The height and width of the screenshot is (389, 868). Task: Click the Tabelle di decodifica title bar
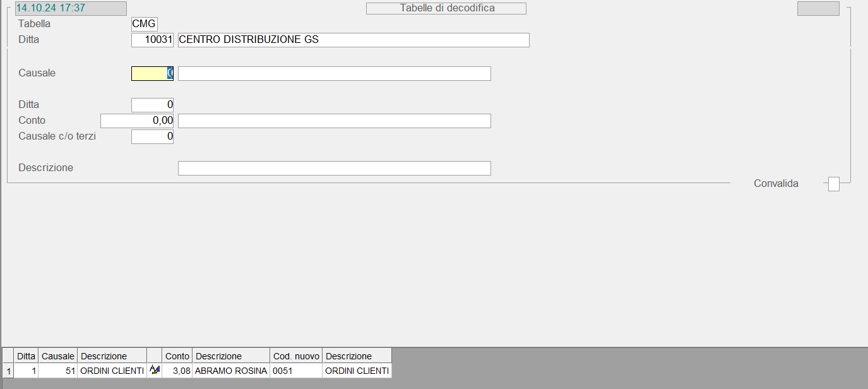[x=446, y=8]
